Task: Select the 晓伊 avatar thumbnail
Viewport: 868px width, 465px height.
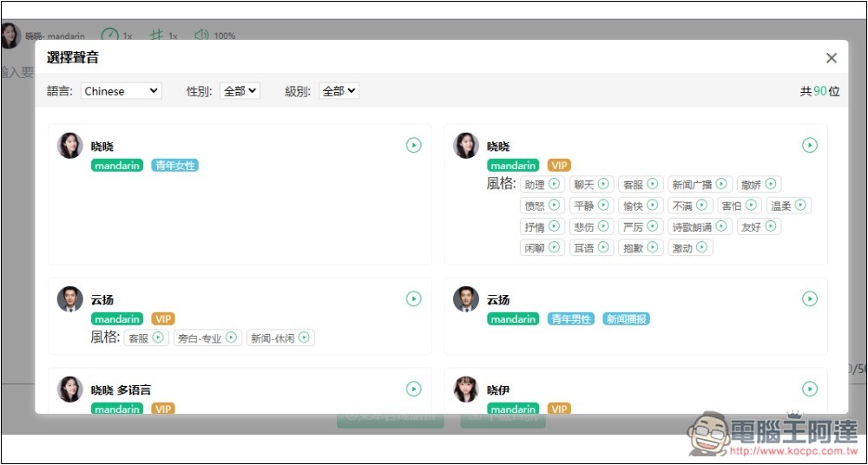Action: click(x=466, y=390)
